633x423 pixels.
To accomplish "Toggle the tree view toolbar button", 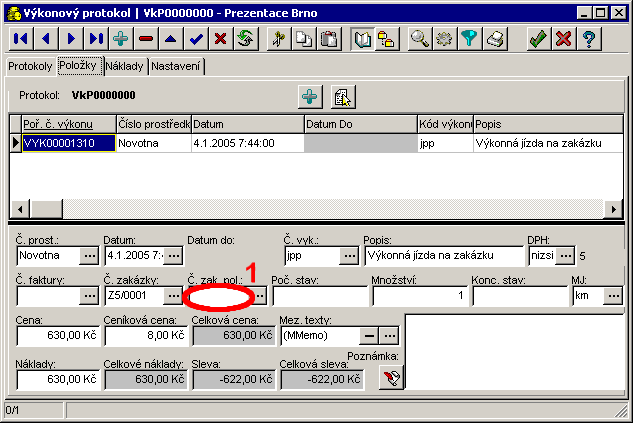I will click(x=386, y=39).
